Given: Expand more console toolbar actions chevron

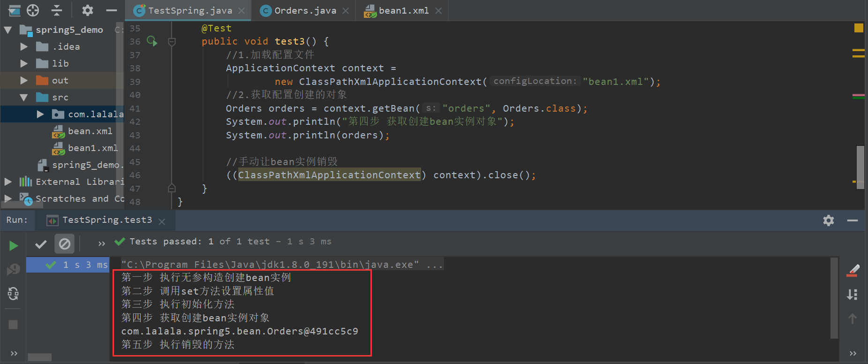Looking at the screenshot, I should click(853, 353).
